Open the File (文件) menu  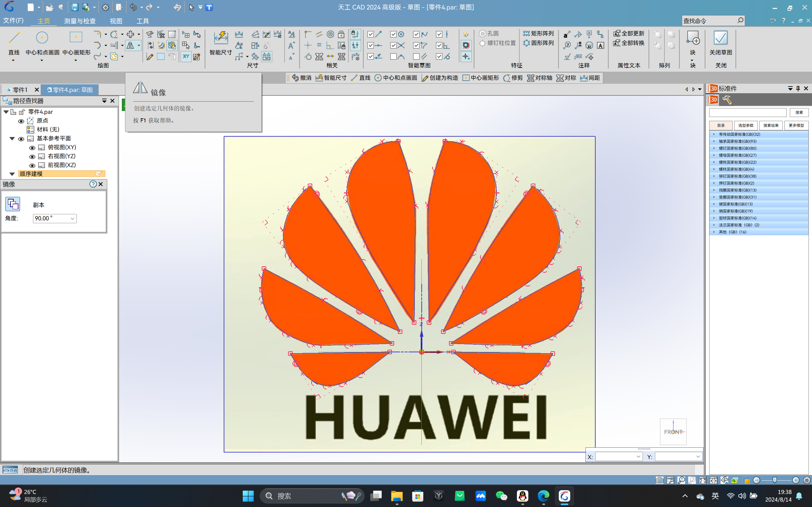pyautogui.click(x=13, y=21)
